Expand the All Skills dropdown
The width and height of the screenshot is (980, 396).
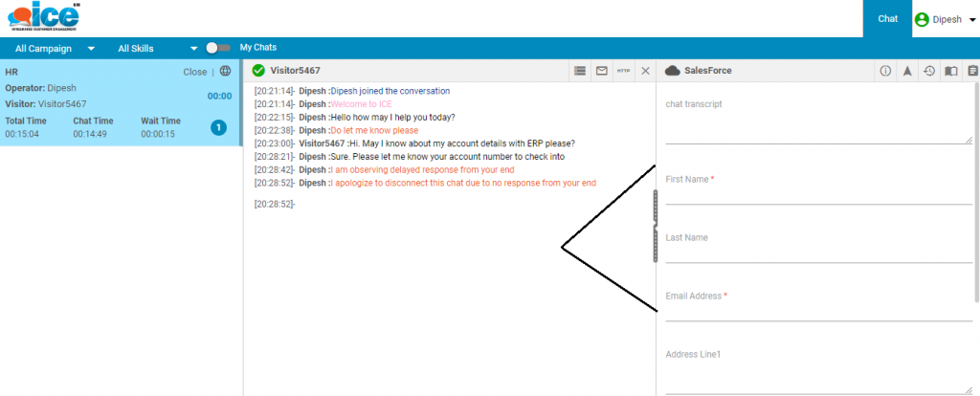pyautogui.click(x=157, y=48)
